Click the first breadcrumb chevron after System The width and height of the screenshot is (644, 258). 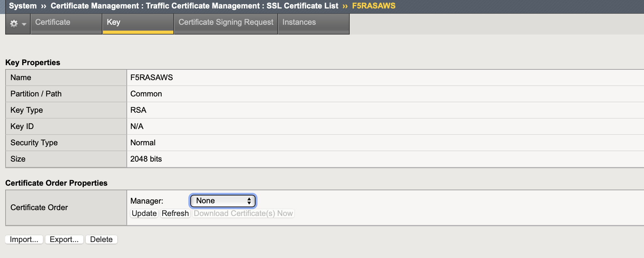(x=44, y=6)
